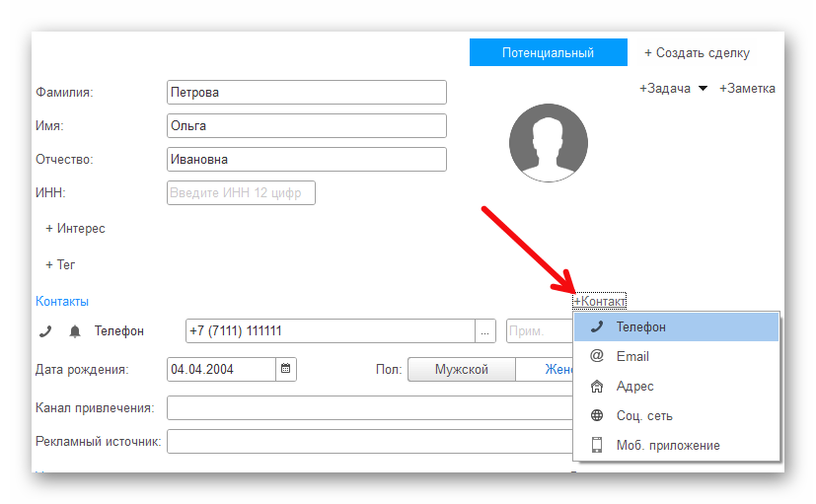Open the +Контакт dropdown menu
Viewport: 816px width, 504px height.
click(600, 301)
